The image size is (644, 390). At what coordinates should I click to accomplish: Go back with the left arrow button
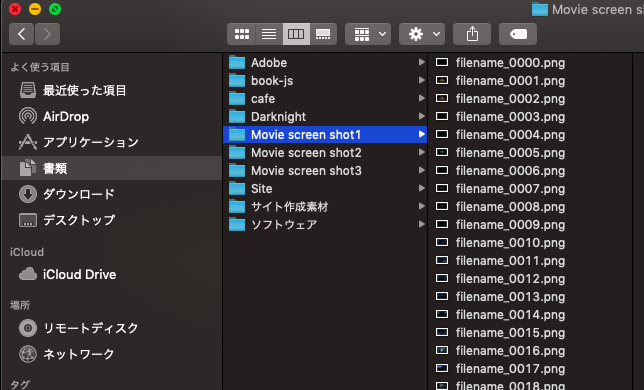click(x=22, y=34)
